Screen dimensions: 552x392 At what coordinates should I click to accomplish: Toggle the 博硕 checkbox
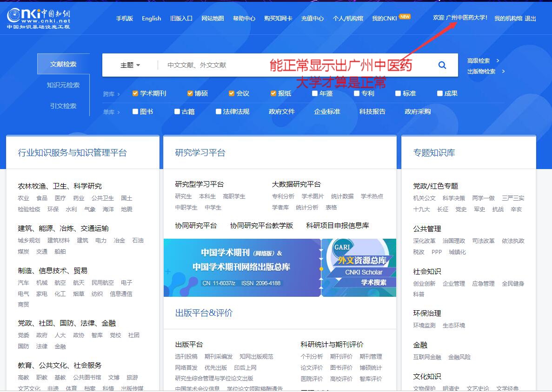190,93
